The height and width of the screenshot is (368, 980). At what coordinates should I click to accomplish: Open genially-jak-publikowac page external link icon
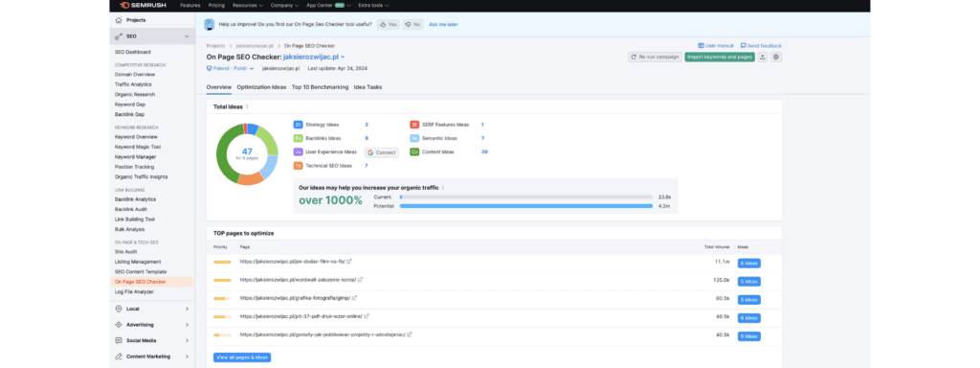(x=410, y=334)
